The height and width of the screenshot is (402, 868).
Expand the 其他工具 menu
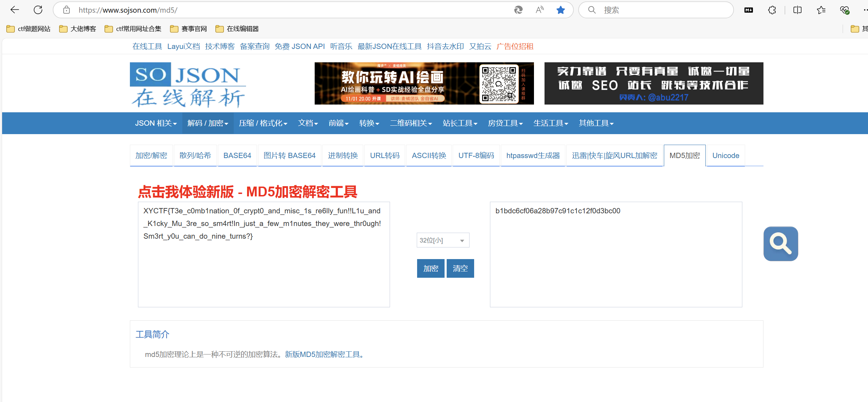(x=596, y=123)
